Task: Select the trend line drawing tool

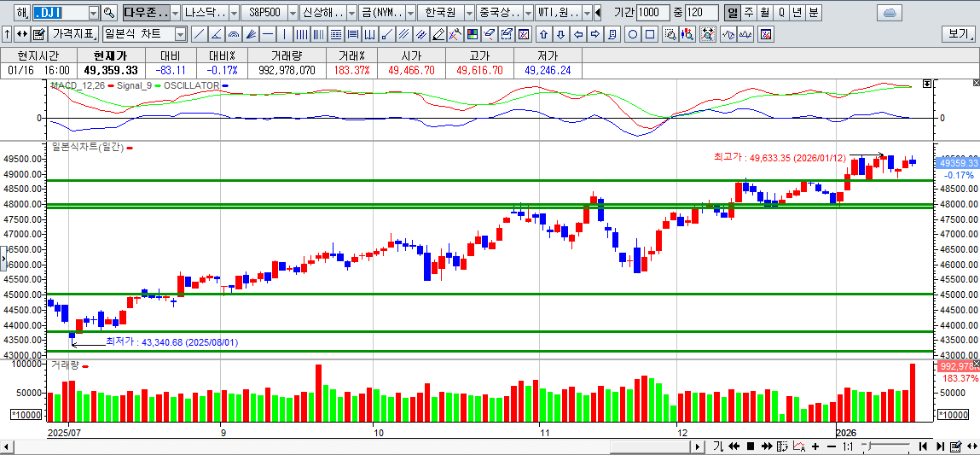Action: pos(199,35)
